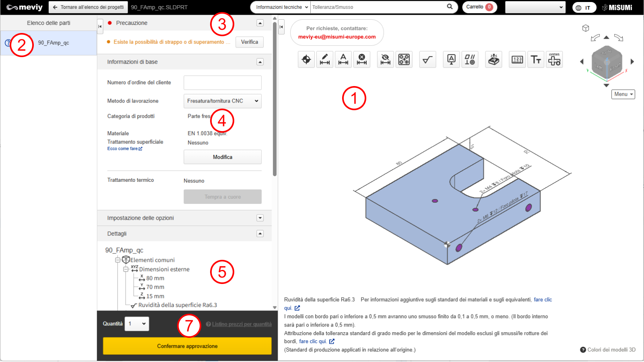This screenshot has height=362, width=644.
Task: Click the Numero d'ordine del cliente field
Action: pos(222,82)
